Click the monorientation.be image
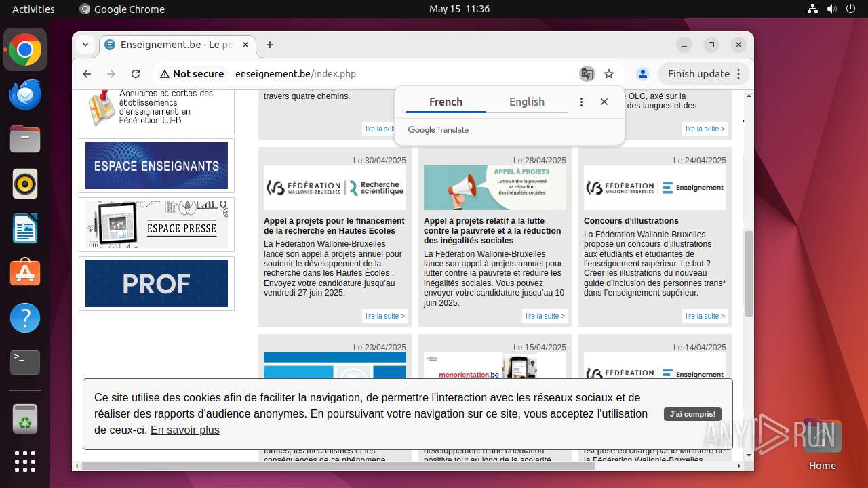This screenshot has height=488, width=868. [x=495, y=366]
